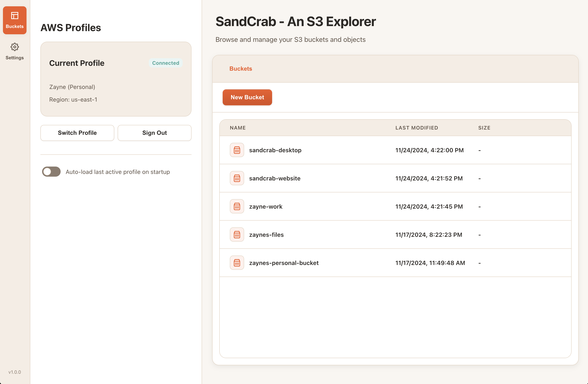This screenshot has width=588, height=384.
Task: Click the NAME column header
Action: point(238,128)
